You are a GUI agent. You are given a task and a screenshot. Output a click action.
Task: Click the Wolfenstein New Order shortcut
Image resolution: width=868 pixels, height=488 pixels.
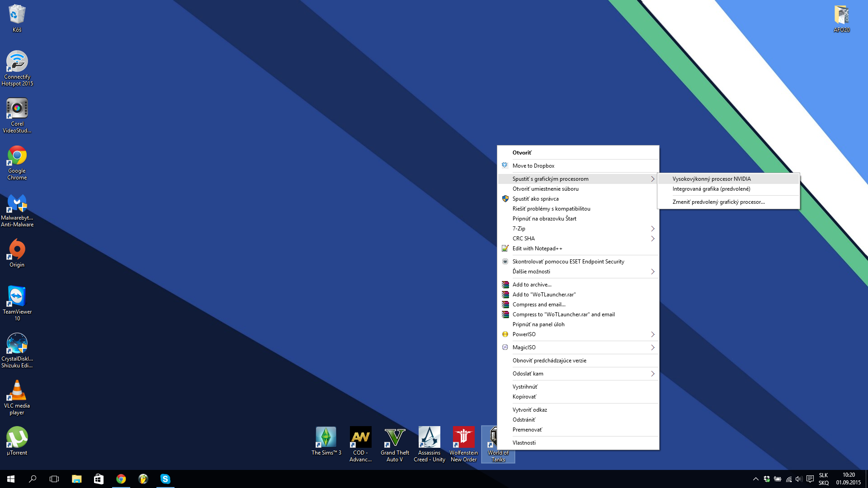point(463,437)
